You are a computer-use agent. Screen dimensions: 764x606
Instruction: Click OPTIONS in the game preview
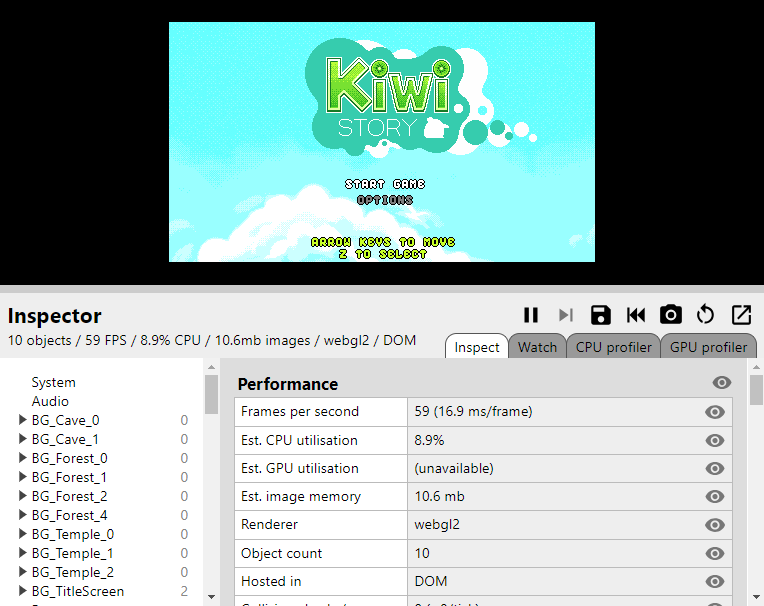tap(385, 200)
